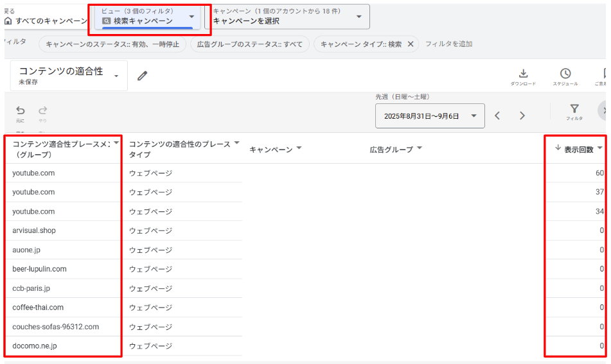Click the 表示回数 value 37
This screenshot has height=364, width=611.
tap(599, 192)
